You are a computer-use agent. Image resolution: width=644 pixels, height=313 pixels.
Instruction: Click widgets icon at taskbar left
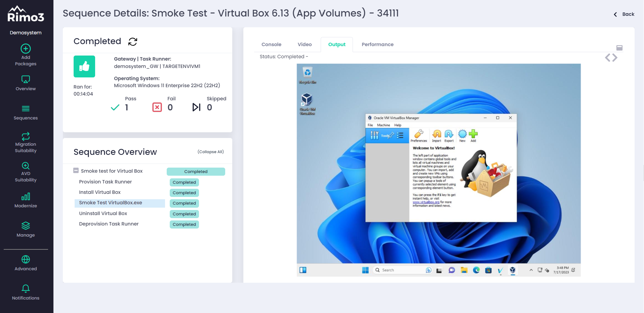pyautogui.click(x=303, y=270)
